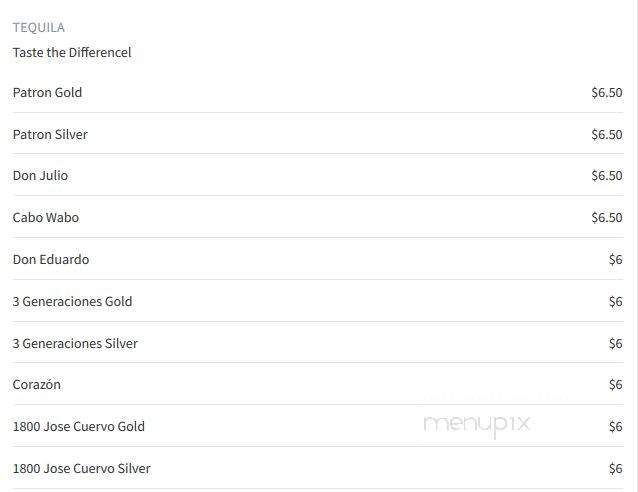638x492 pixels.
Task: Click the Taste the Difference subtitle
Action: 72,52
